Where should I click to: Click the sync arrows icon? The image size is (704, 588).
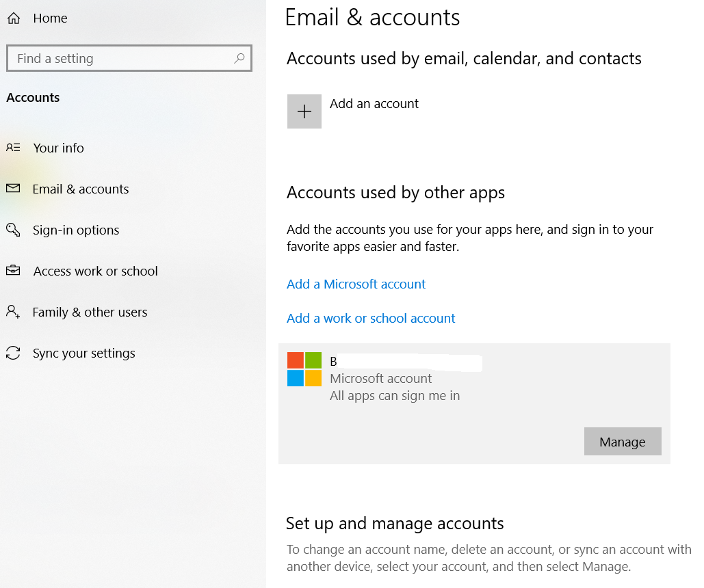pyautogui.click(x=13, y=353)
